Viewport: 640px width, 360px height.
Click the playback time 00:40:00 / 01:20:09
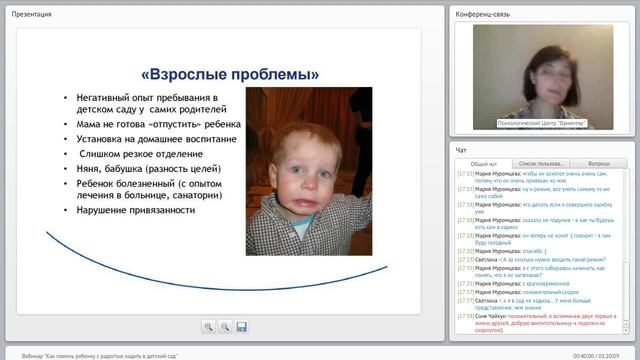tap(596, 356)
